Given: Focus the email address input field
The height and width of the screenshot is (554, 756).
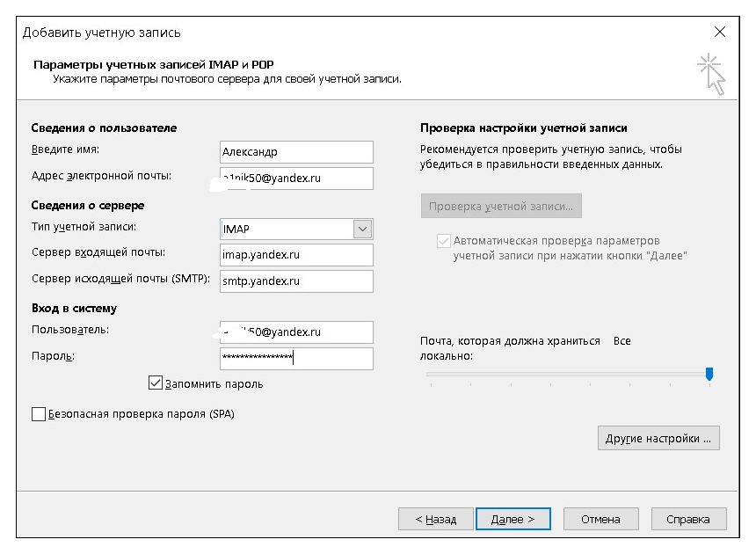Looking at the screenshot, I should click(297, 179).
